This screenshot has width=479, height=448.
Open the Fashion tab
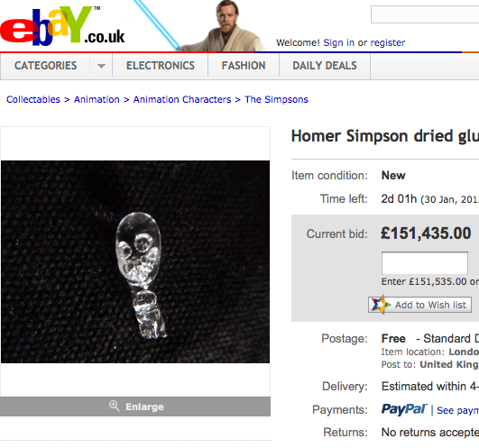(x=244, y=66)
